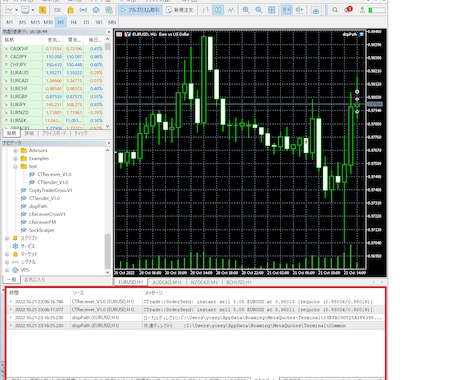Image resolution: width=460 pixels, height=380 pixels.
Task: Switch to プライスボード tab
Action: point(54,133)
